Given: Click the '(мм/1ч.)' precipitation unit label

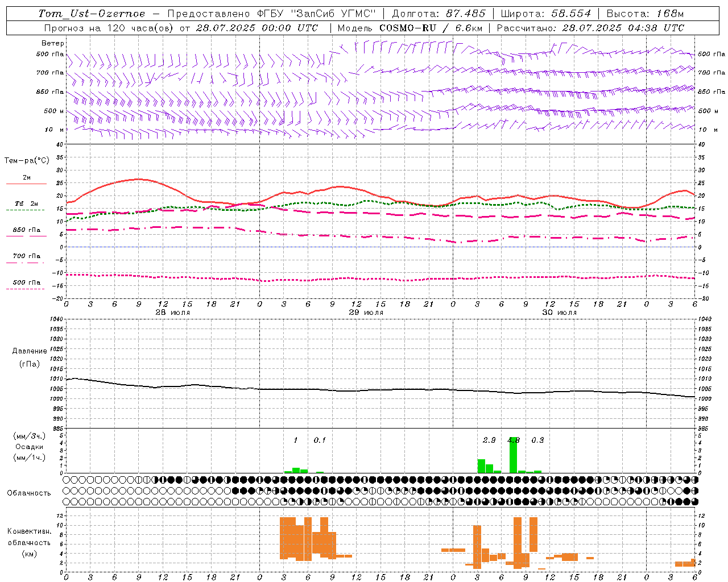Looking at the screenshot, I should pos(29,458).
